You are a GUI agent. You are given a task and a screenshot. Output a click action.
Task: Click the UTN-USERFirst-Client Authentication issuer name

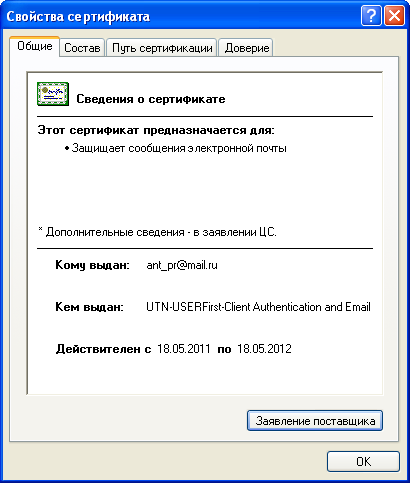(x=258, y=307)
